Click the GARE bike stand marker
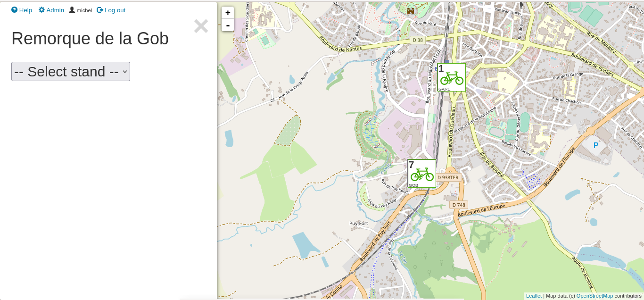 (451, 77)
